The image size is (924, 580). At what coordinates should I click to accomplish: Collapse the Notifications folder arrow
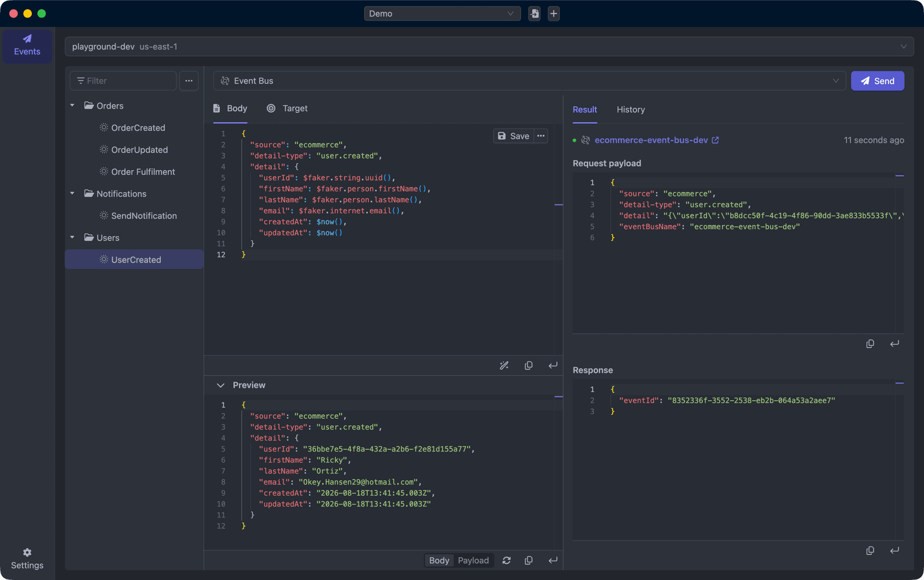72,193
